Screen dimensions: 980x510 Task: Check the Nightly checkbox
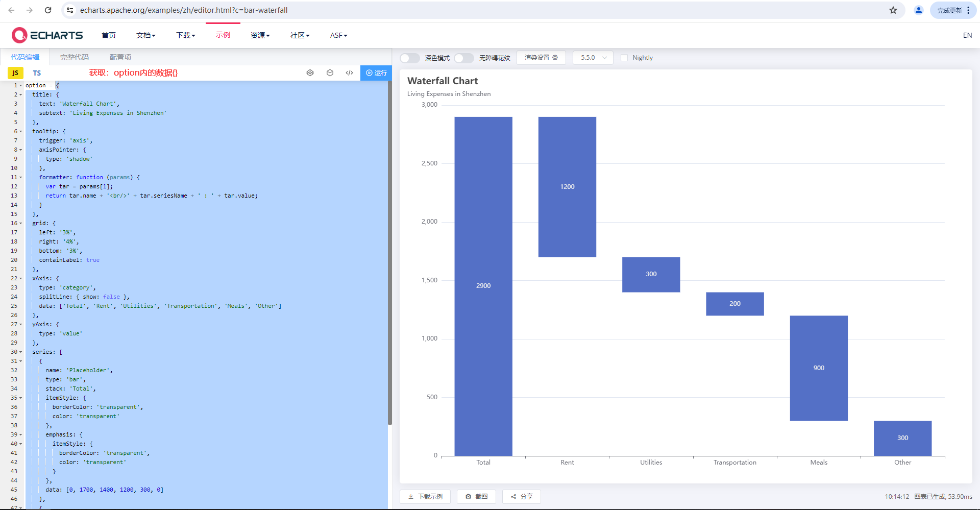point(624,58)
